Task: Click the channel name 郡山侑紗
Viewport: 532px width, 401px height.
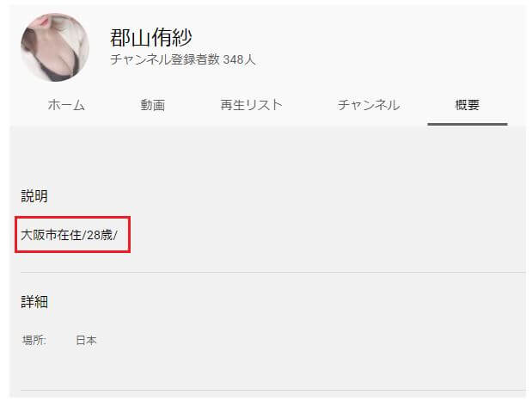Action: tap(151, 37)
